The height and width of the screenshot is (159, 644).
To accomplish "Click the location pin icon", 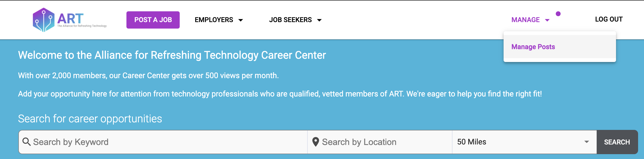I will click(x=316, y=142).
